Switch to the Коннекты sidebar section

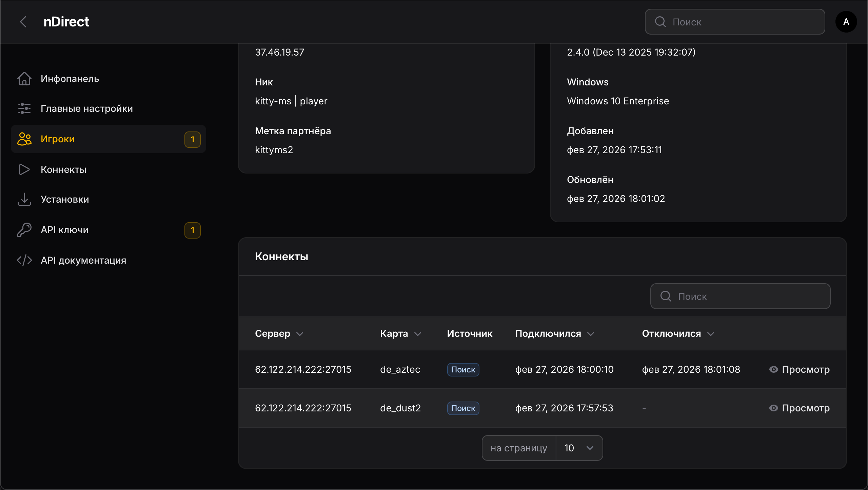(x=63, y=169)
